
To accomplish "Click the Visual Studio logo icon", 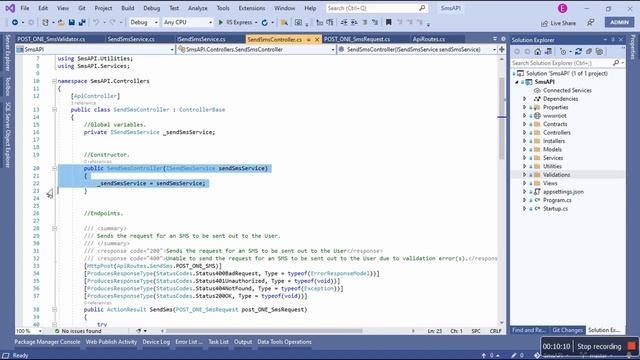I will pyautogui.click(x=10, y=8).
